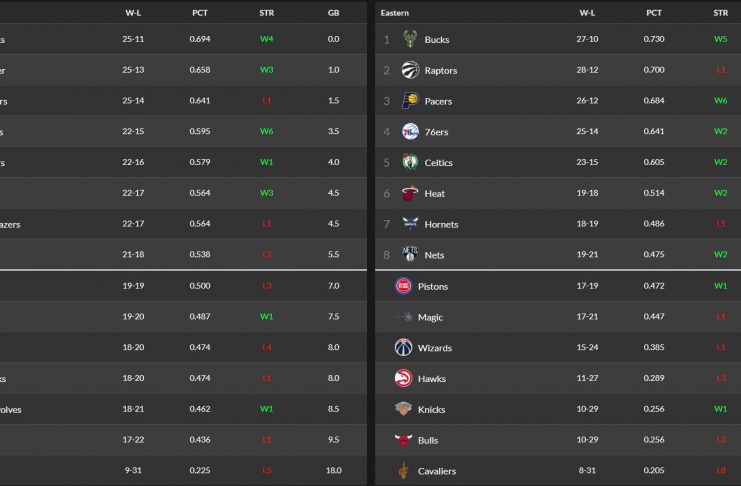741x486 pixels.
Task: Open the Wizards team link
Action: (x=434, y=348)
